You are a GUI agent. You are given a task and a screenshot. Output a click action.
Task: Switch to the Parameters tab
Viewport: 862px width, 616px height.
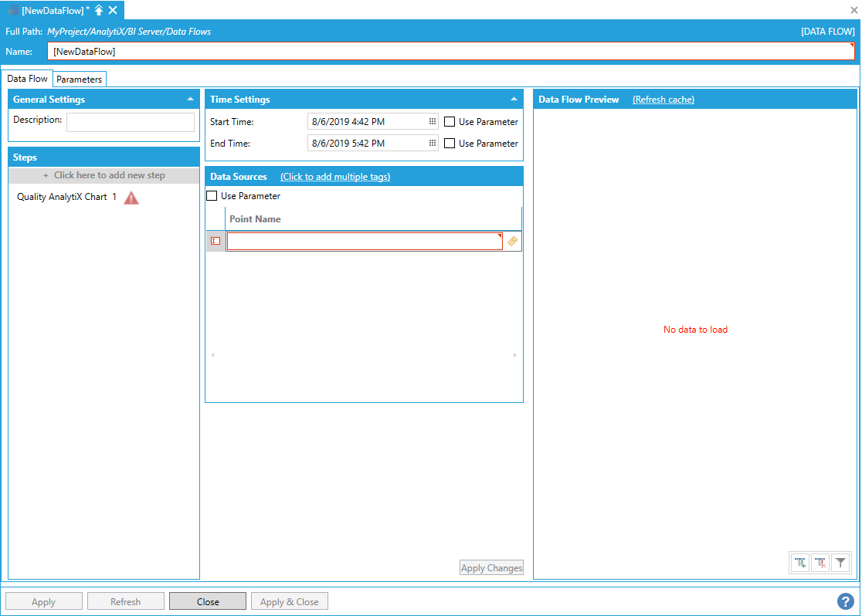pos(80,80)
